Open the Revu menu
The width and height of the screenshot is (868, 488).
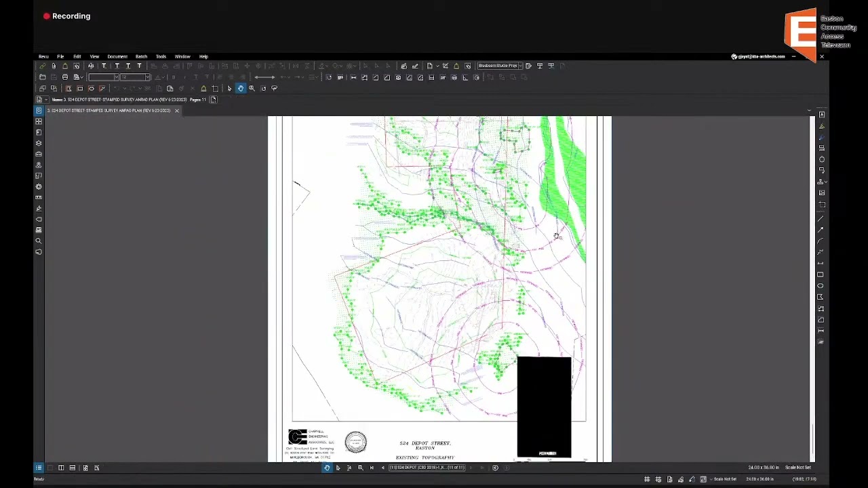click(43, 56)
